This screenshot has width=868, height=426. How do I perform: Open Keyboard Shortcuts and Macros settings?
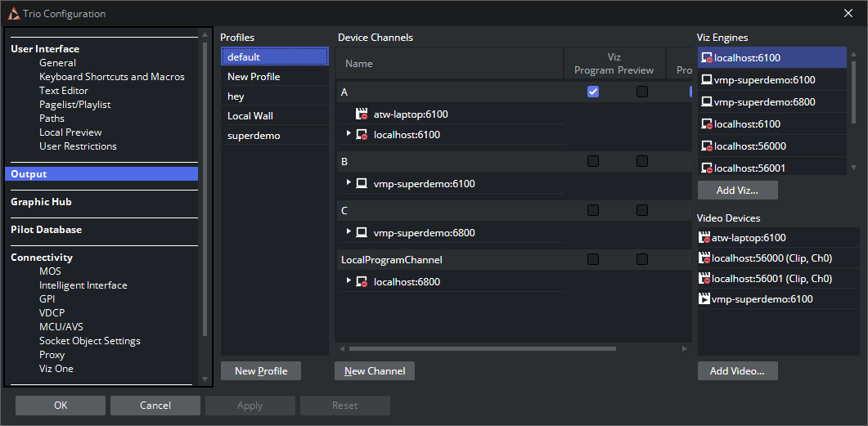[111, 77]
